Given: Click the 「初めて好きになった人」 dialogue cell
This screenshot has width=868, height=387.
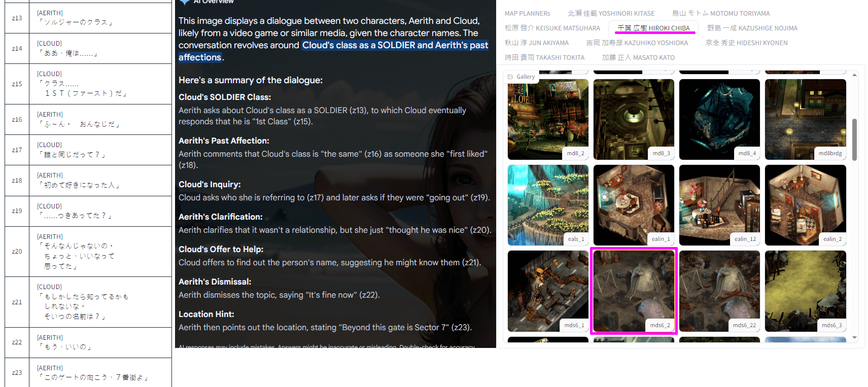Looking at the screenshot, I should point(100,180).
